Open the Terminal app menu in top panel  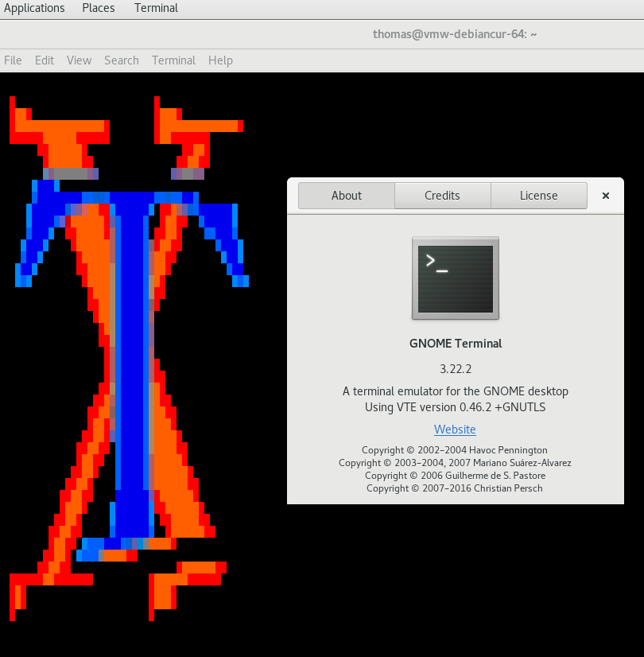[x=156, y=8]
